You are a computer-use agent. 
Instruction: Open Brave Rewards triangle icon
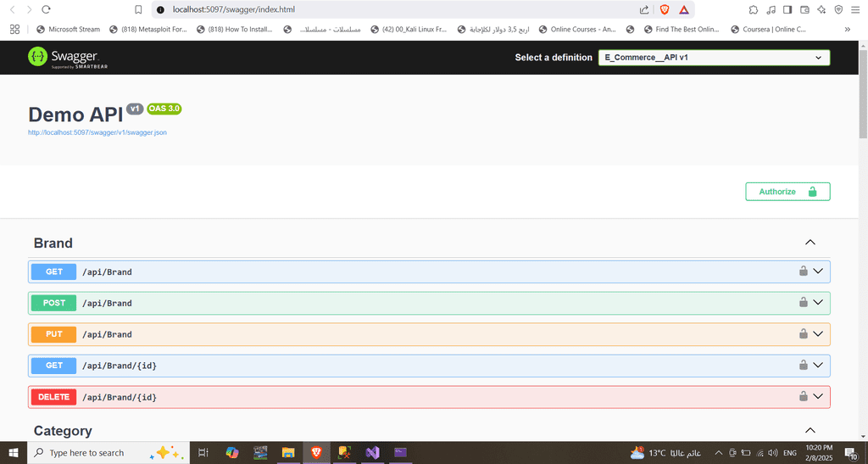coord(684,9)
